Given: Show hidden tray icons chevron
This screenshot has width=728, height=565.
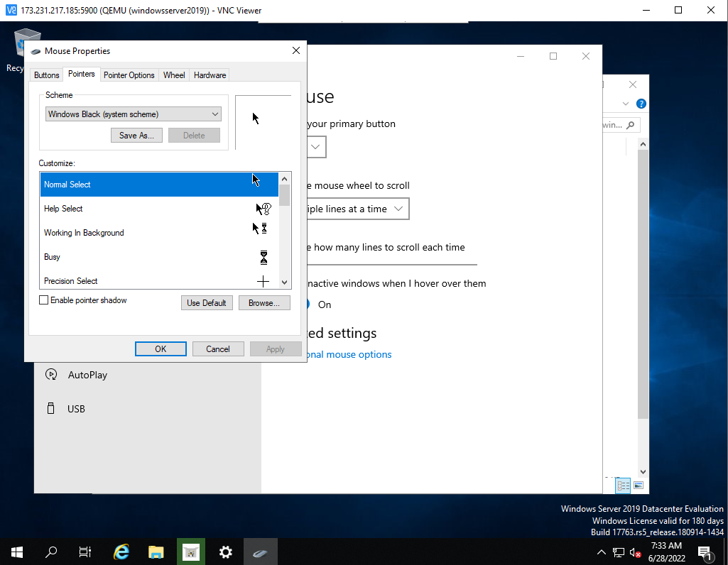Looking at the screenshot, I should point(602,552).
